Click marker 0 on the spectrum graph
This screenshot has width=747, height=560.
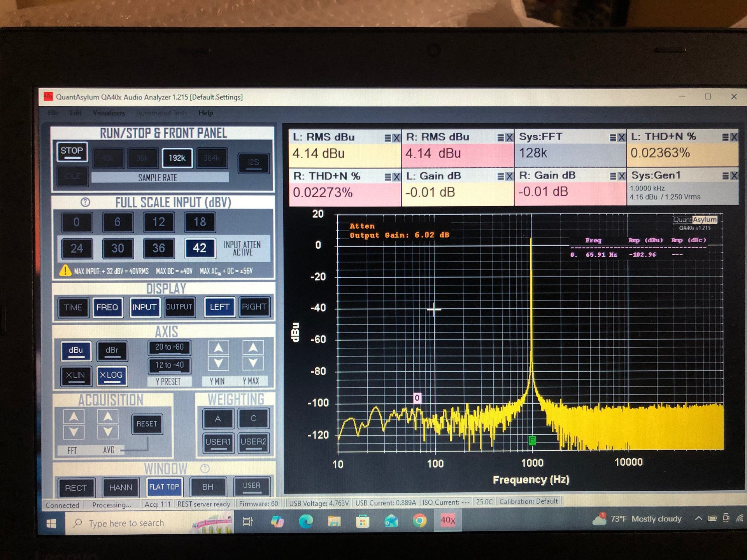(417, 397)
